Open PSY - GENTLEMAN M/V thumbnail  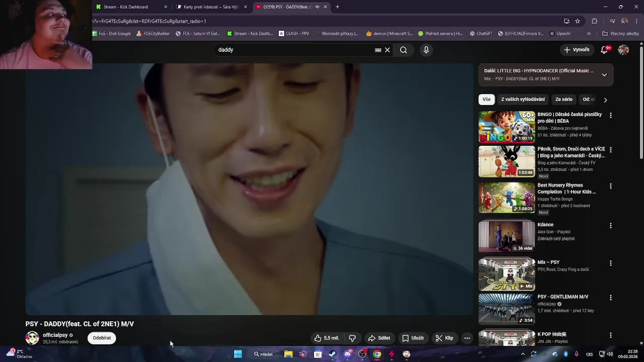[x=507, y=309]
